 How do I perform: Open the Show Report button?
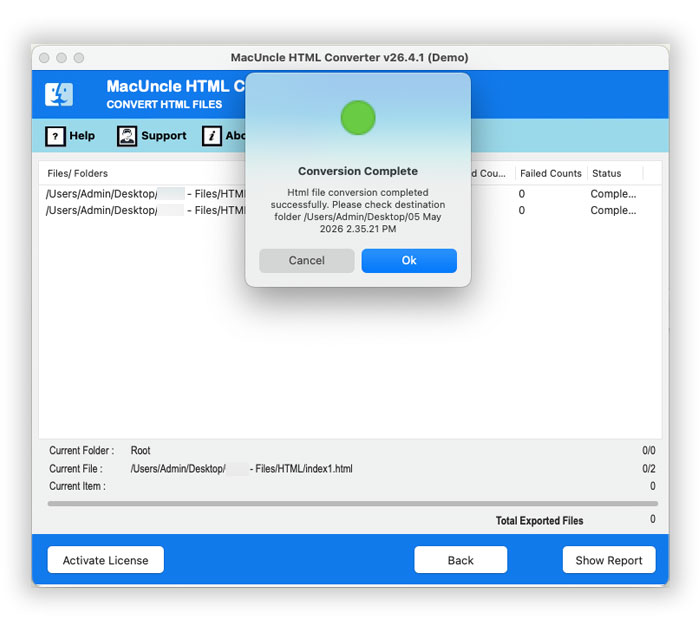pos(609,560)
